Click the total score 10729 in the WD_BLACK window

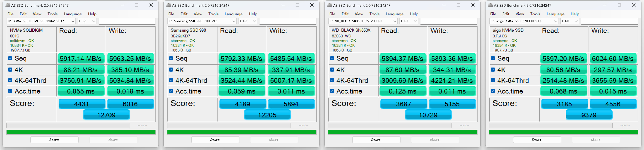428,115
